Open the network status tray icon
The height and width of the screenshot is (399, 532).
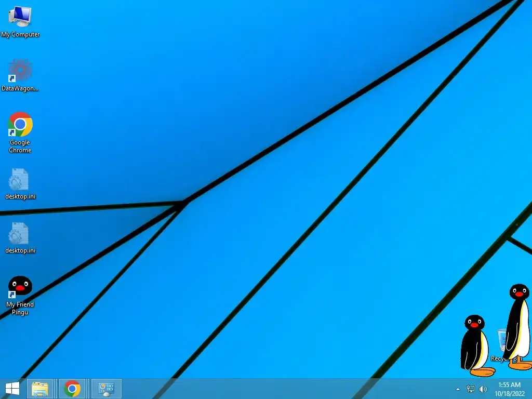point(471,389)
